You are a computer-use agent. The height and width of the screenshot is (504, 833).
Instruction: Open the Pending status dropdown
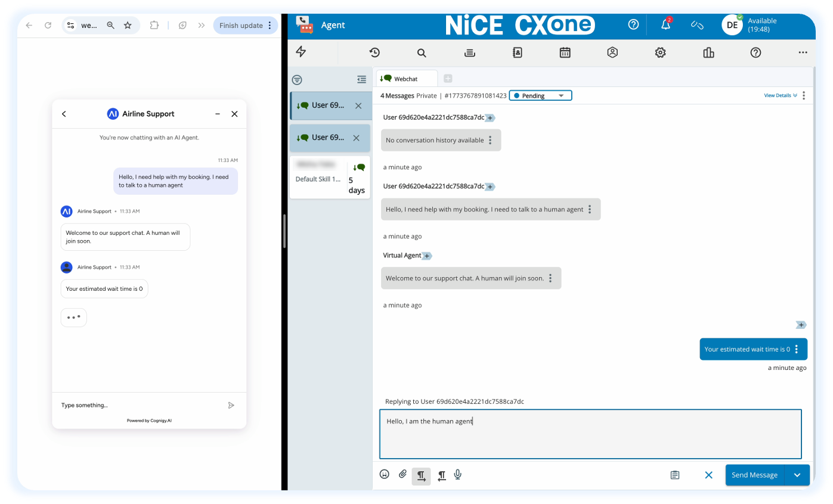pos(540,95)
